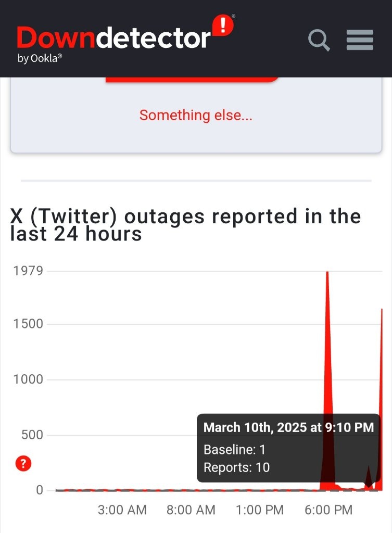Click the 8:00 AM axis label

tap(191, 510)
